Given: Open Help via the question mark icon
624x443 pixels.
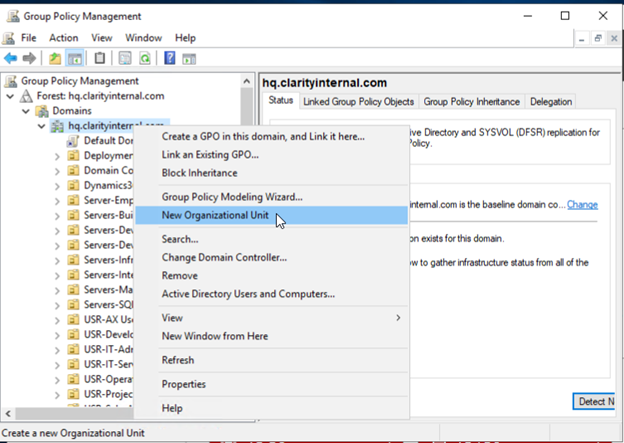Looking at the screenshot, I should click(x=170, y=59).
